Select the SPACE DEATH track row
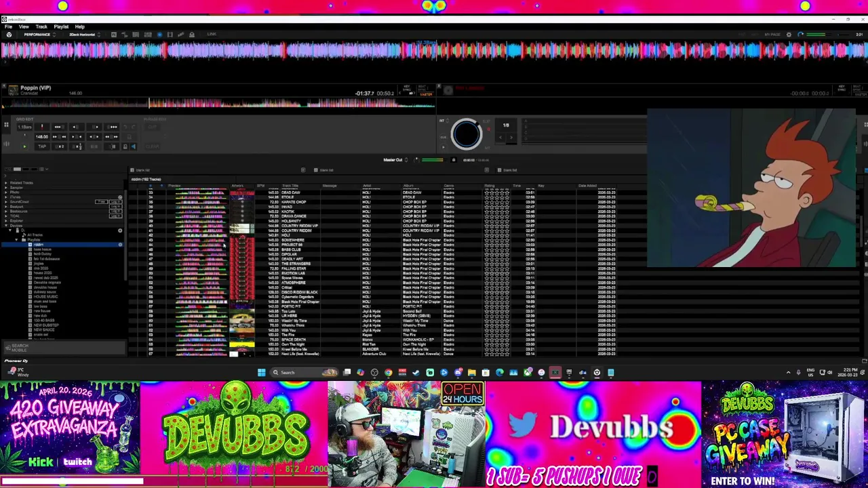The image size is (868, 488). click(x=373, y=340)
